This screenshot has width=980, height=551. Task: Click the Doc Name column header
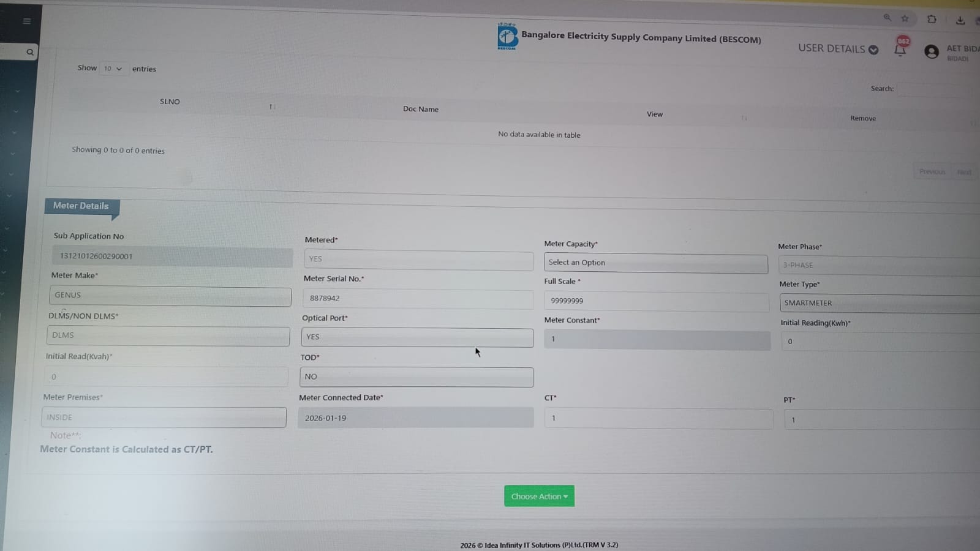tap(421, 109)
